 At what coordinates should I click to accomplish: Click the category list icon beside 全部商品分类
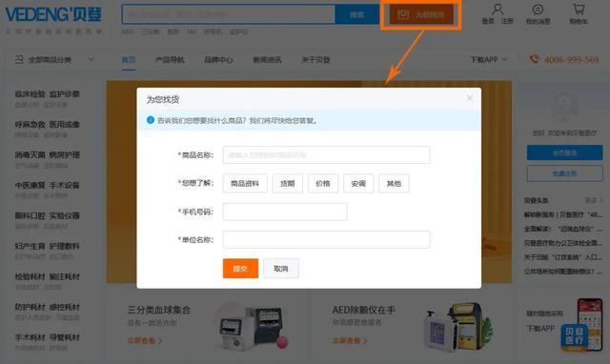(x=19, y=59)
